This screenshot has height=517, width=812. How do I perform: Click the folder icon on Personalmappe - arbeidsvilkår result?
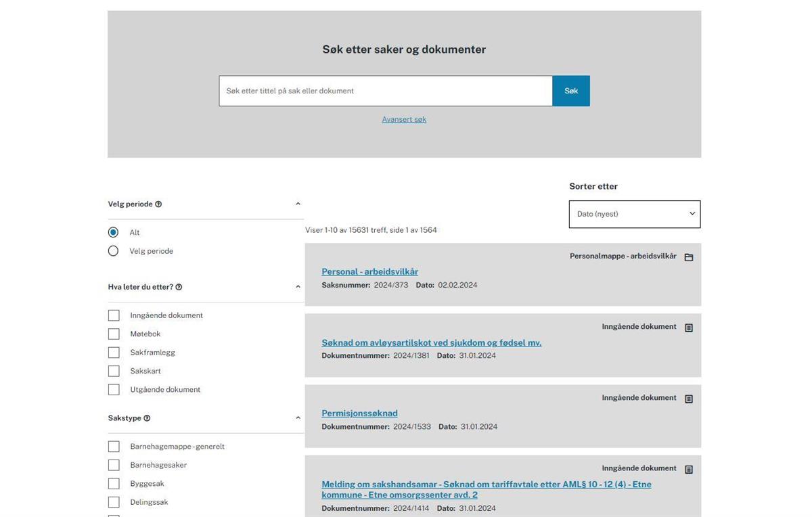[x=689, y=257]
